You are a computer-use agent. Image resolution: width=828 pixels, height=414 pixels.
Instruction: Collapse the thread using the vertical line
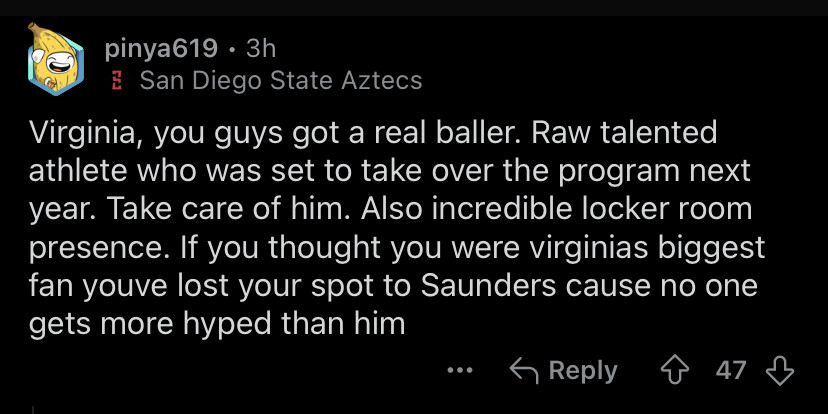pos(33,408)
